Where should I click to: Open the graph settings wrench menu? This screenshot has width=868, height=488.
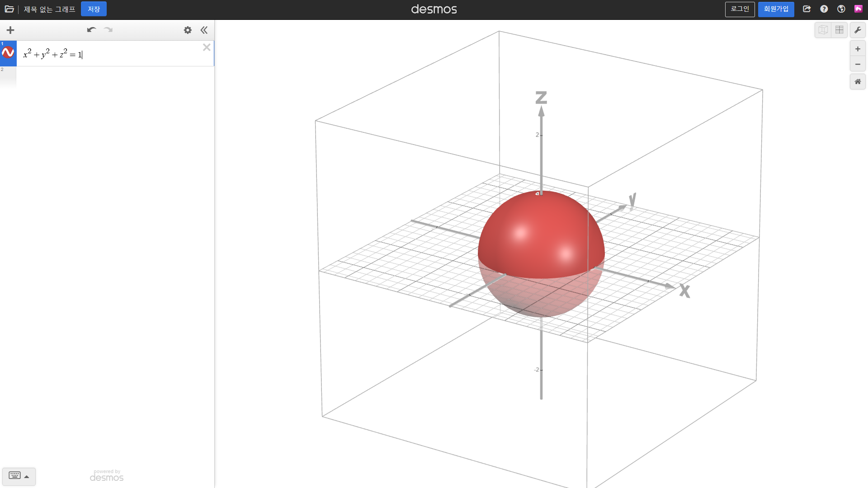[x=858, y=30]
